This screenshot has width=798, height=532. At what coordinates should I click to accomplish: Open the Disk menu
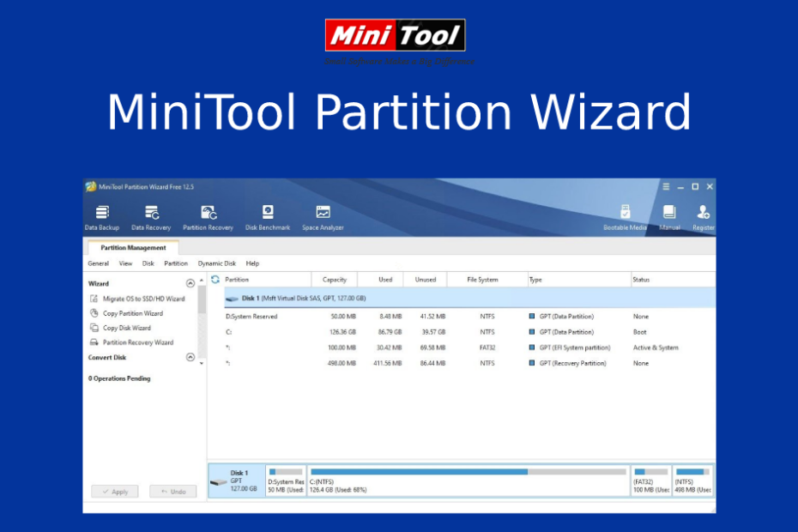pyautogui.click(x=148, y=263)
